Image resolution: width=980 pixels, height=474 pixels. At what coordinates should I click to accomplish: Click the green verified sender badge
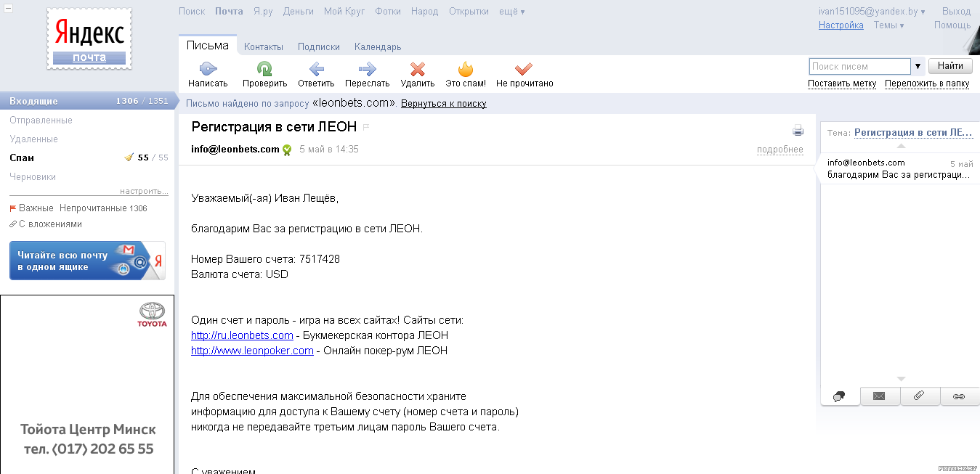287,150
